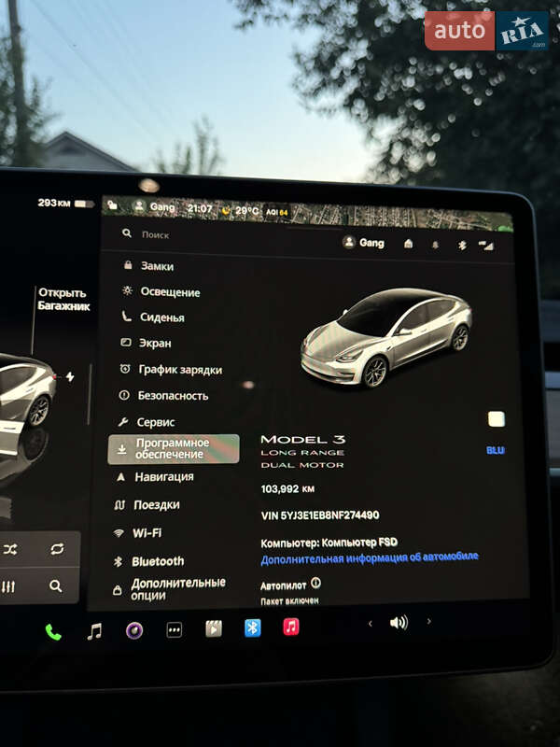The height and width of the screenshot is (747, 560).
Task: Open the Поездки trips menu
Action: [147, 505]
